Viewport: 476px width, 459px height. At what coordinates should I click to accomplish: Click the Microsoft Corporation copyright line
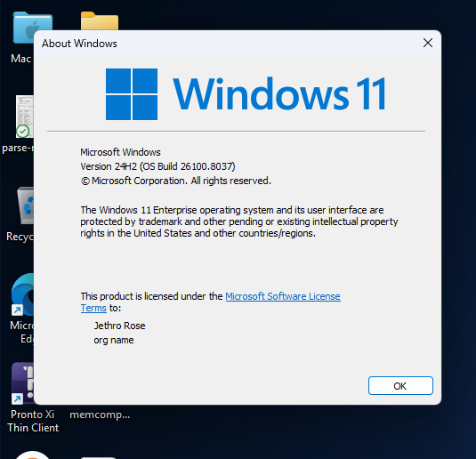point(176,181)
